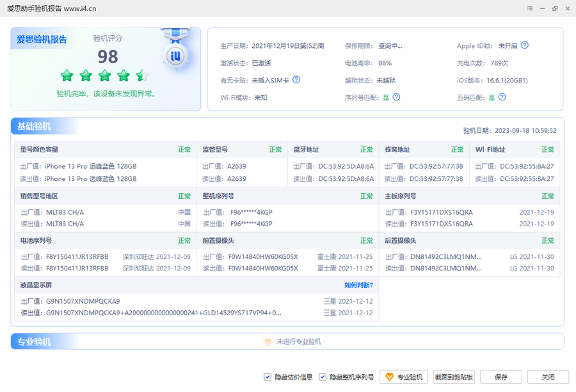Click jailbreak status 未越狱
The width and height of the screenshot is (576, 392).
click(386, 81)
